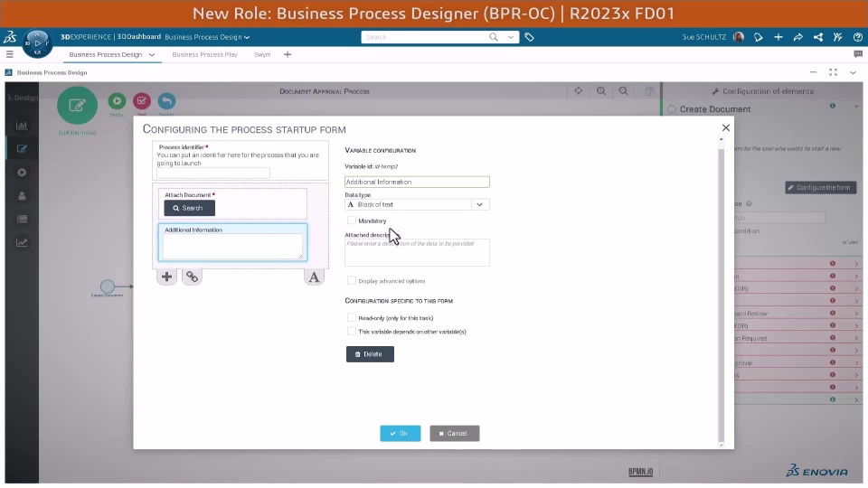Click the Delete variable button

pos(370,354)
